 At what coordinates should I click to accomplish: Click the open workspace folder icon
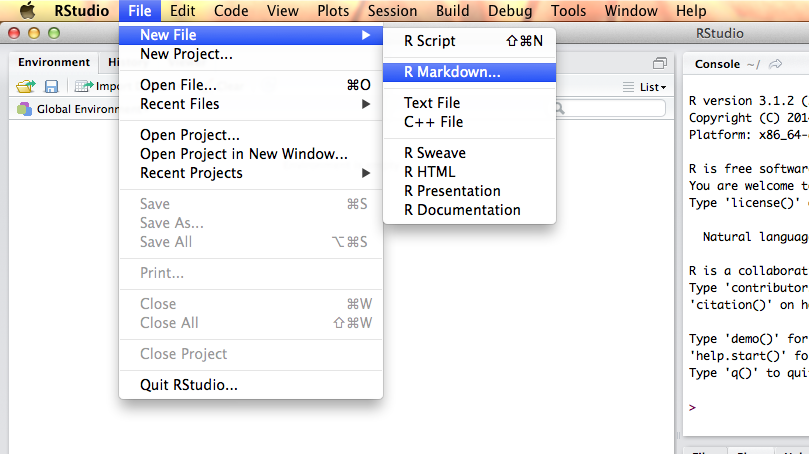26,87
